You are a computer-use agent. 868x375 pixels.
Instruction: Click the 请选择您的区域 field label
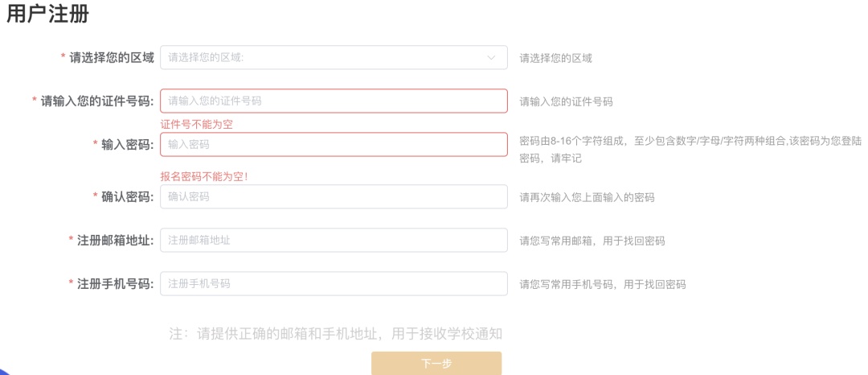pyautogui.click(x=111, y=58)
